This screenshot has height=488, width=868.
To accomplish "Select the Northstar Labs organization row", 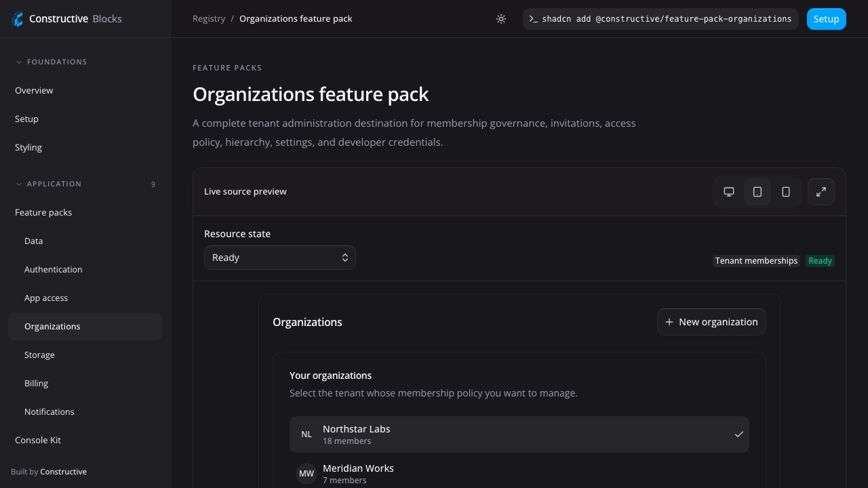I will pos(519,434).
